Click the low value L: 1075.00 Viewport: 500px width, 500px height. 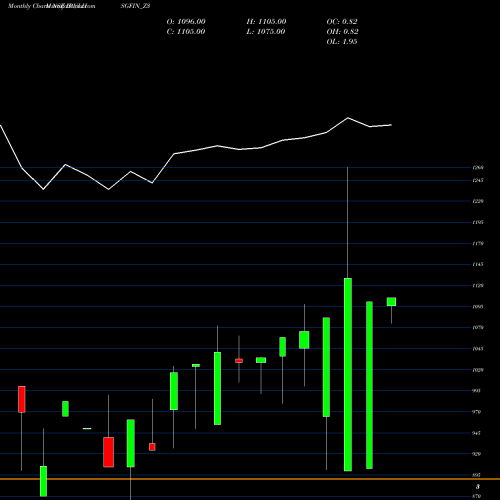click(266, 32)
